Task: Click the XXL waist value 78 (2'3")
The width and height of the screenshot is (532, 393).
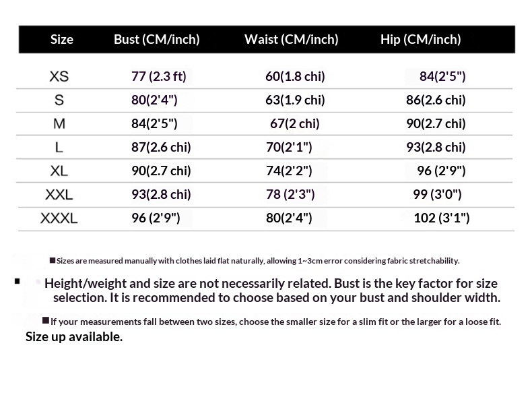Action: (x=291, y=194)
